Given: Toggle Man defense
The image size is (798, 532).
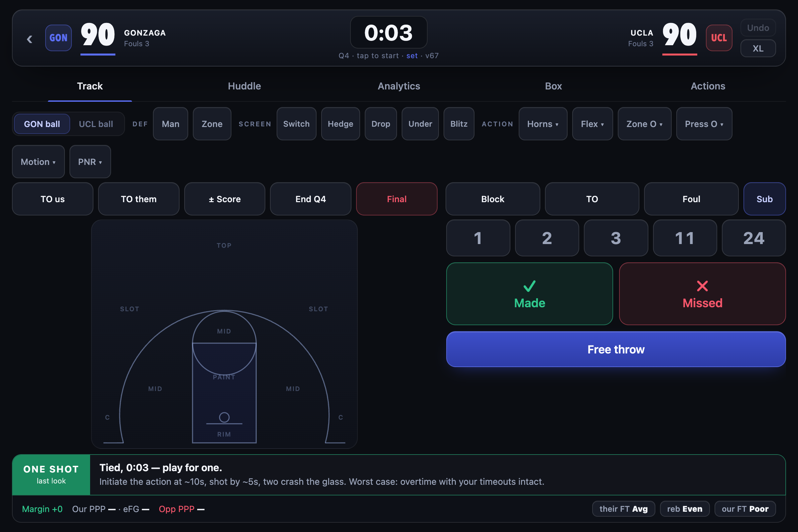Looking at the screenshot, I should [171, 124].
